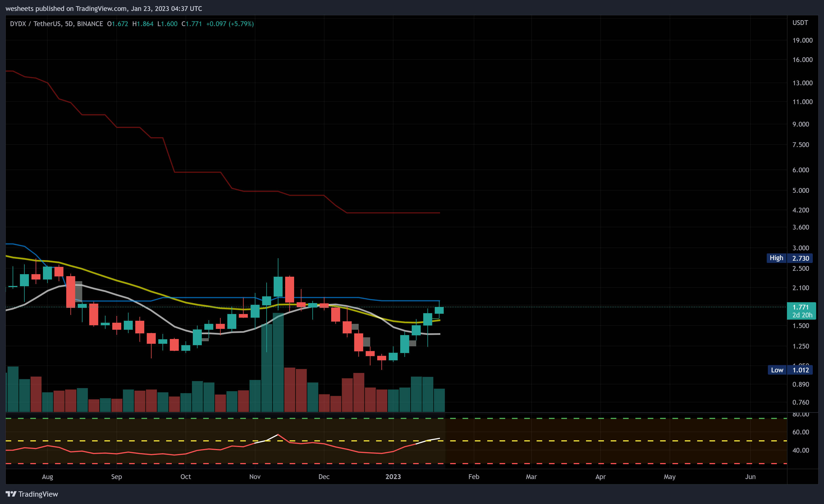Click the TradingView logo at bottom left
The width and height of the screenshot is (824, 504).
coord(32,494)
